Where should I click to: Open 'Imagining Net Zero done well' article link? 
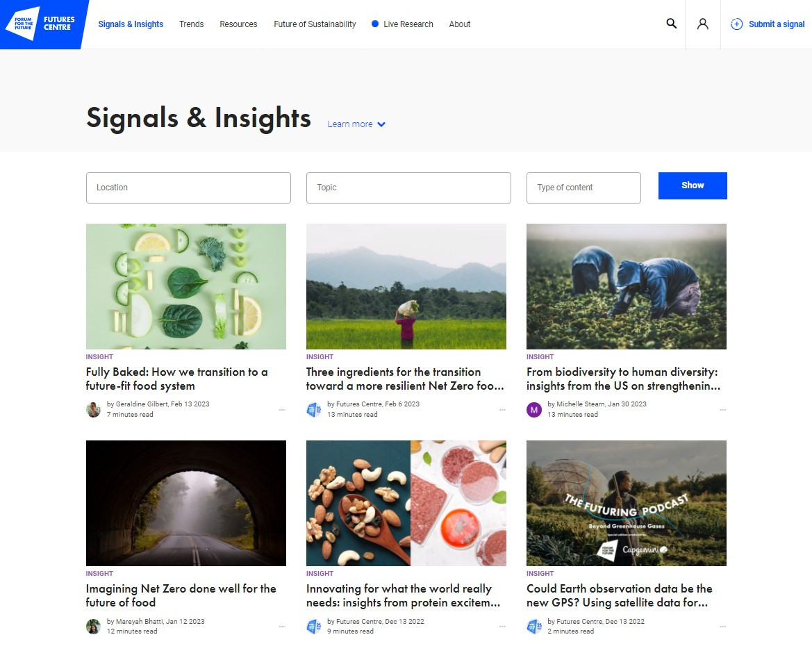pyautogui.click(x=181, y=595)
